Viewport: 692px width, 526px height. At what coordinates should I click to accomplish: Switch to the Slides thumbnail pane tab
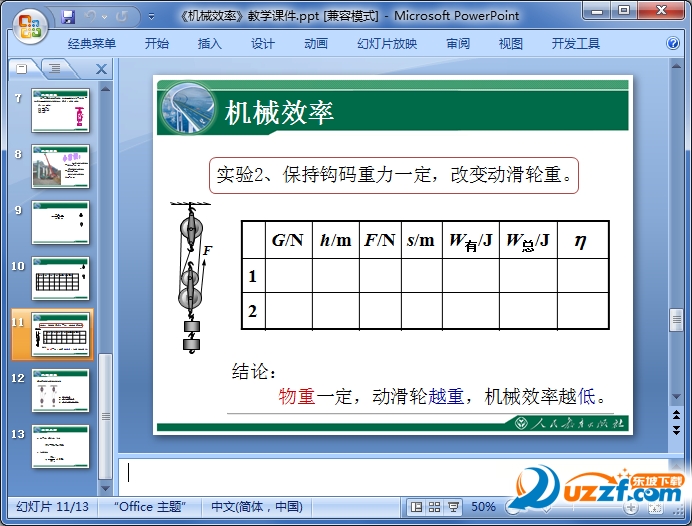pos(22,68)
